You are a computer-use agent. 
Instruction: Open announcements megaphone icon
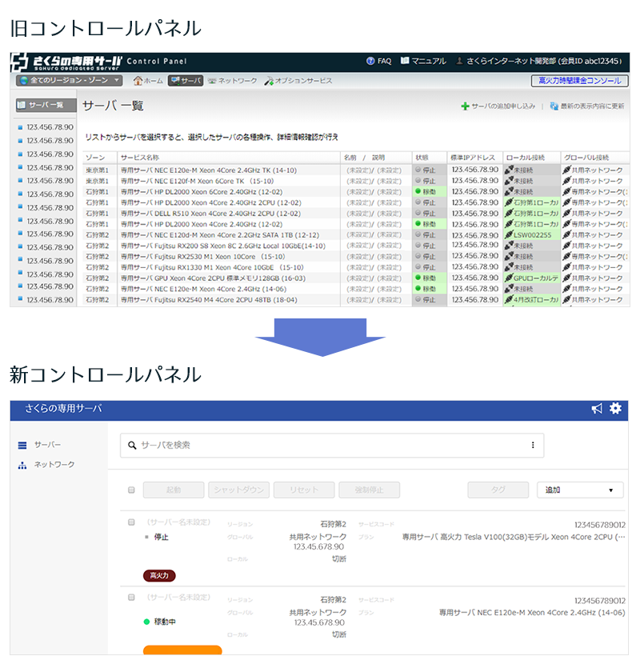tap(597, 409)
